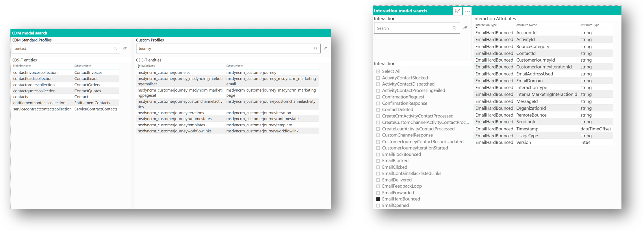Click the int64 type cell for Version
Screen dimensions: 644x231
click(x=585, y=143)
